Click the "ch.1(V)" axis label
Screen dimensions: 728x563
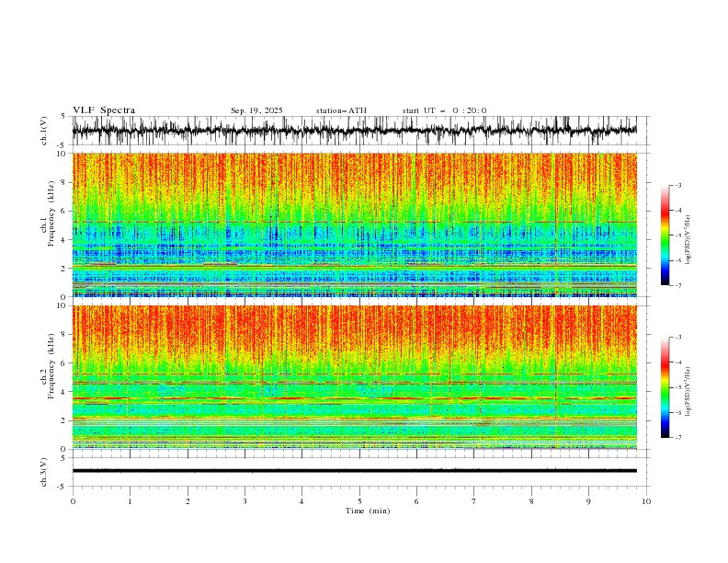point(44,131)
